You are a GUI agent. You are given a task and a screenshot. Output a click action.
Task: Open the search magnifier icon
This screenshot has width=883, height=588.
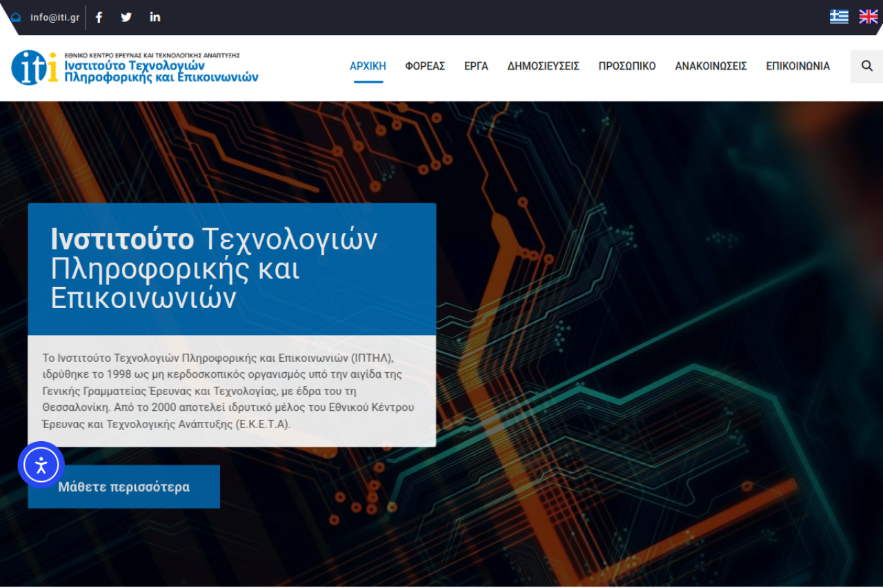point(867,66)
